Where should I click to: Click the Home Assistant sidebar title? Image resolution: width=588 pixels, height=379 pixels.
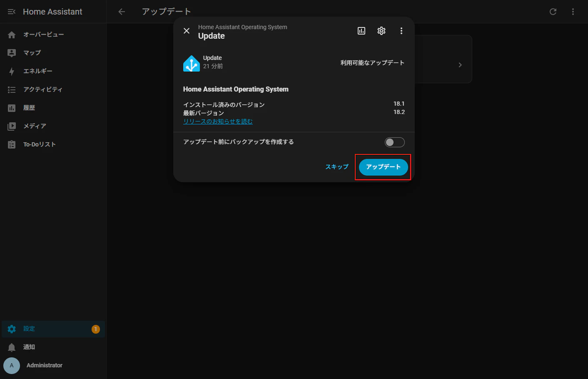[x=52, y=12]
